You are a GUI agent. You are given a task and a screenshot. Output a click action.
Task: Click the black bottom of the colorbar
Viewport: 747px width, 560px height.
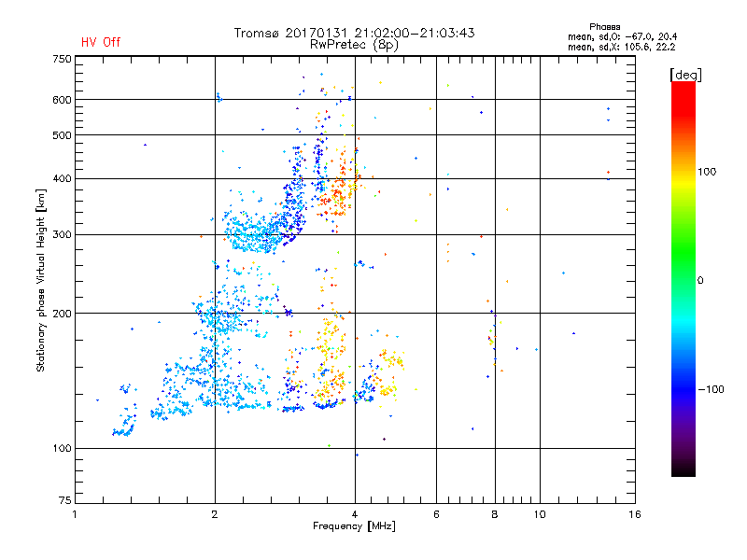pos(684,469)
